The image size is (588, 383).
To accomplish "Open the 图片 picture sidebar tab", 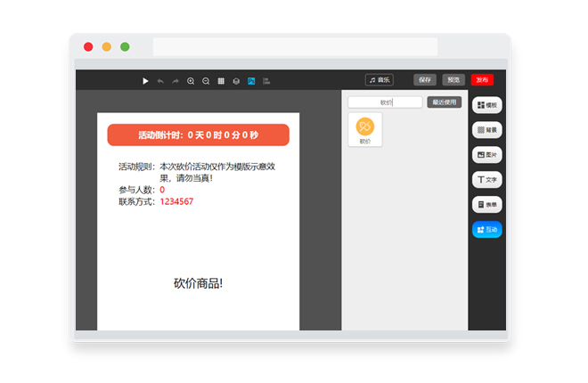I will tap(487, 155).
